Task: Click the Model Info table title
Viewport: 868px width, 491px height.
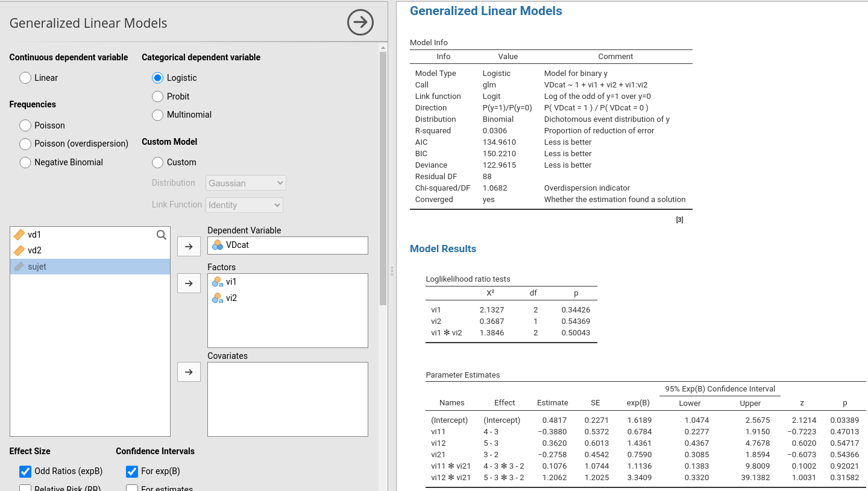Action: point(429,42)
